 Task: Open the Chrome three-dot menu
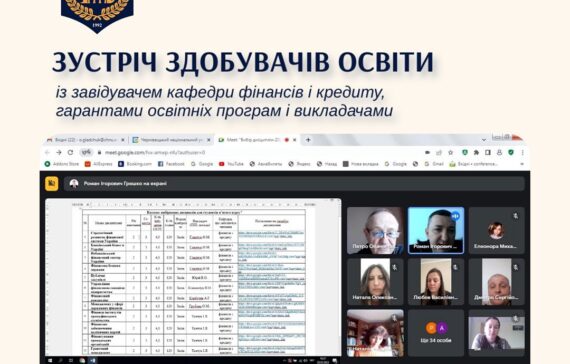[x=523, y=153]
